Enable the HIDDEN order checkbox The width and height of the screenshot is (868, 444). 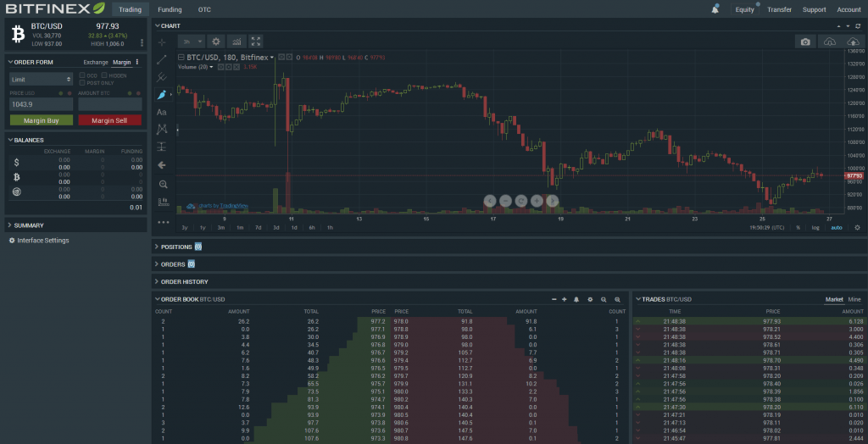point(104,75)
